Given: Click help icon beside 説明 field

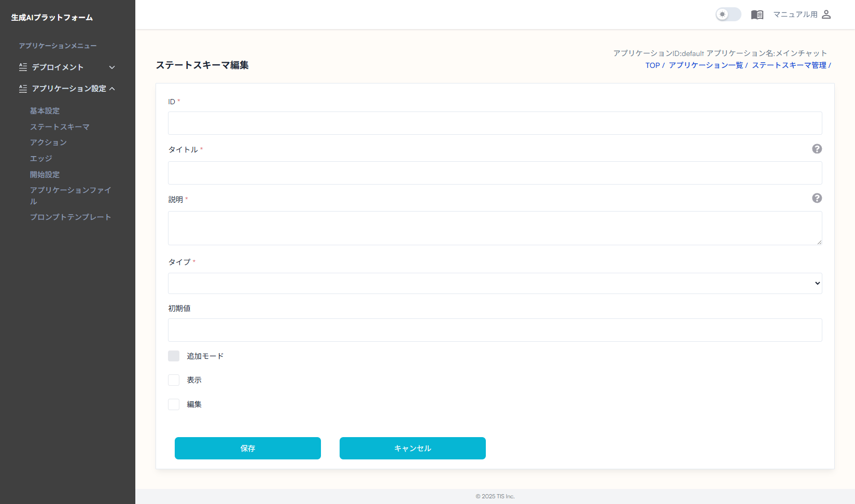Looking at the screenshot, I should click(817, 198).
